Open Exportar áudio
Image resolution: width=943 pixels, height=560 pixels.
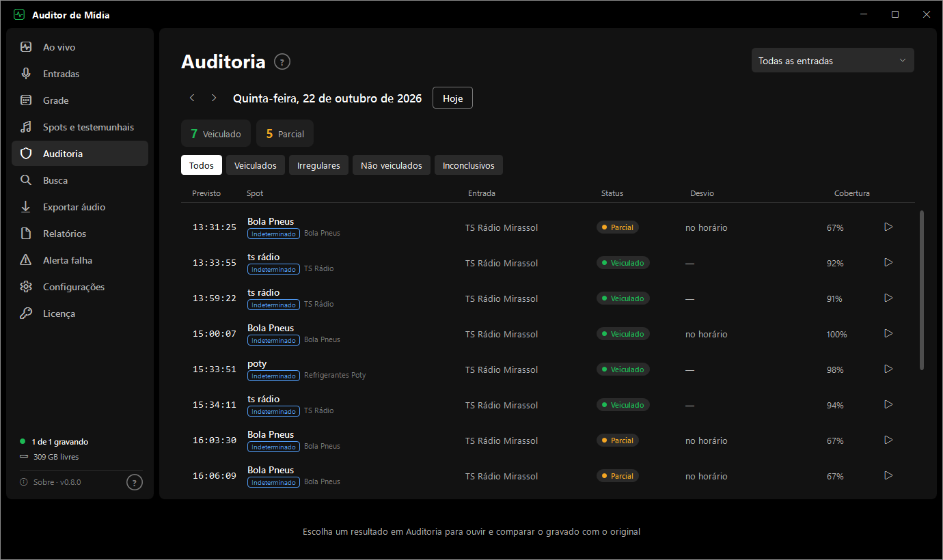[x=80, y=207]
